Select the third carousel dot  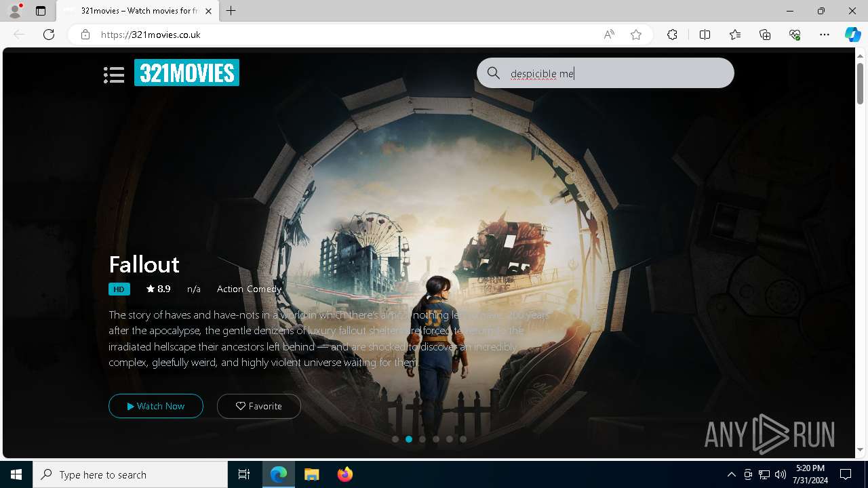(422, 439)
